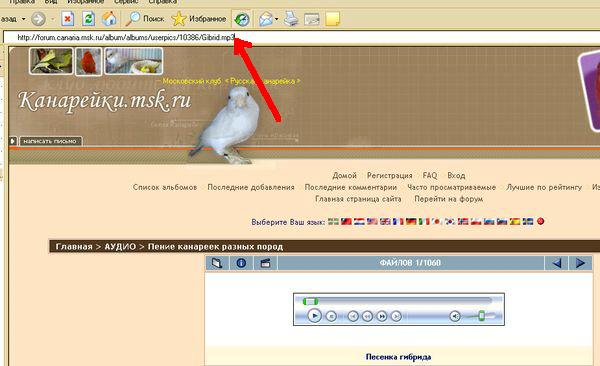Select the French flag language
600x366 pixels.
pos(398,221)
